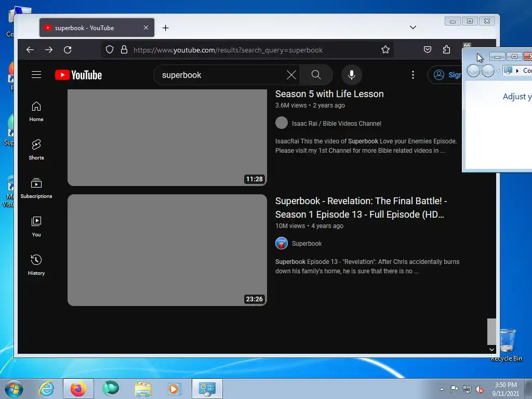The image size is (532, 399).
Task: Click Back in the Control Panel window
Action: (x=473, y=71)
